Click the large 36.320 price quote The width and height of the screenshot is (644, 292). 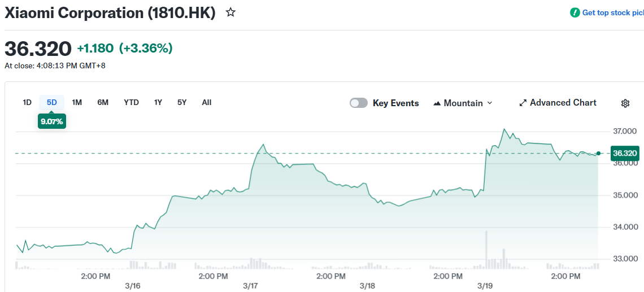[x=38, y=49]
